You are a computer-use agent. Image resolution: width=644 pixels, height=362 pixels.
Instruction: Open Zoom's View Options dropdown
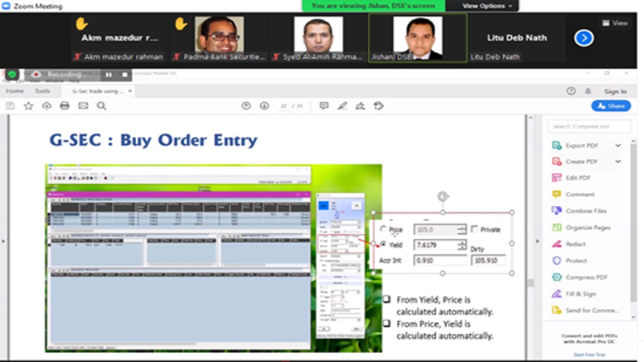[x=485, y=6]
